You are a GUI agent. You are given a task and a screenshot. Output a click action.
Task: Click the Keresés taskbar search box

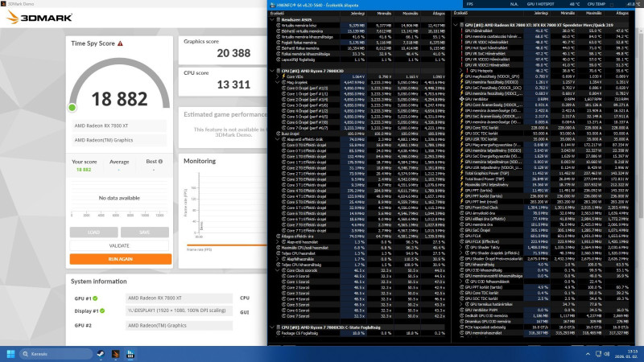tap(56, 354)
